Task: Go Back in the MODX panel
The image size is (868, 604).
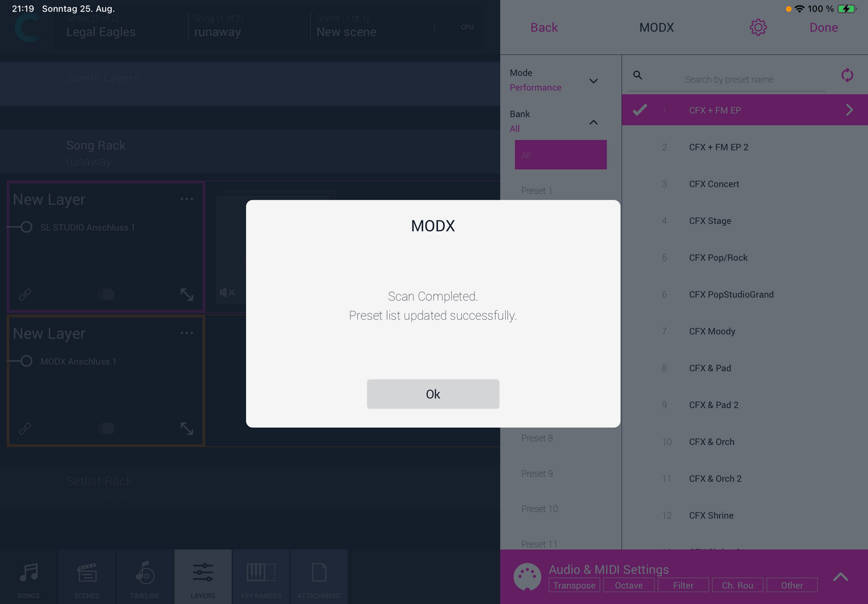Action: (x=544, y=27)
